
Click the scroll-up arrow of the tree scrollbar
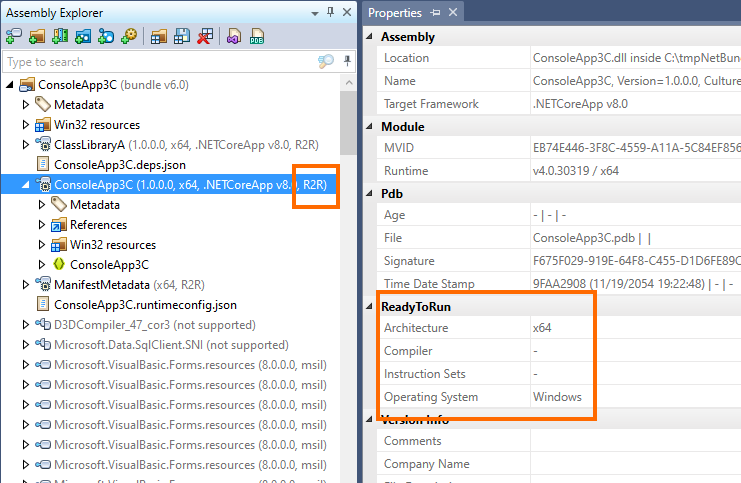(x=349, y=83)
